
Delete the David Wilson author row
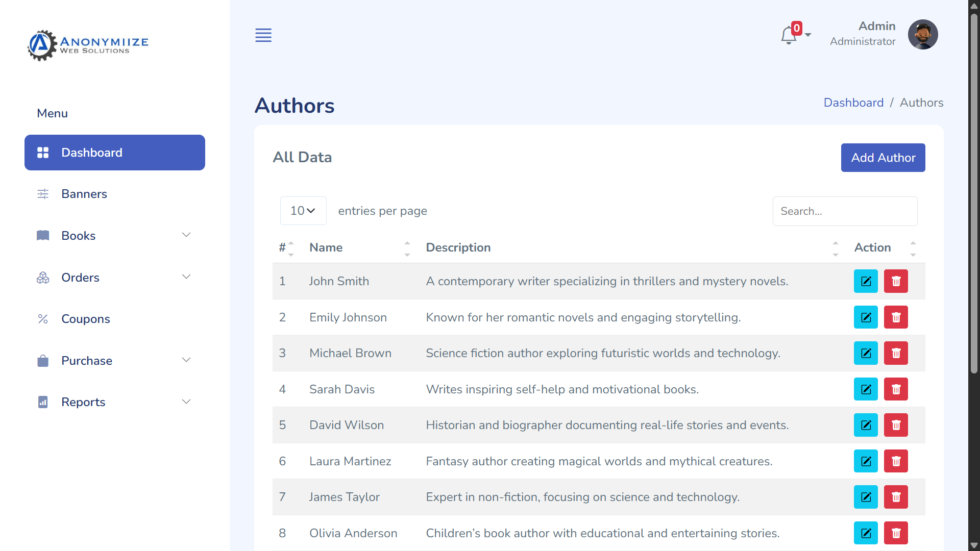pyautogui.click(x=896, y=425)
